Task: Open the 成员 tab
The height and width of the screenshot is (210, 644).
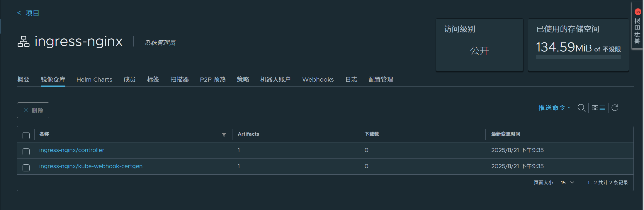Action: 130,80
